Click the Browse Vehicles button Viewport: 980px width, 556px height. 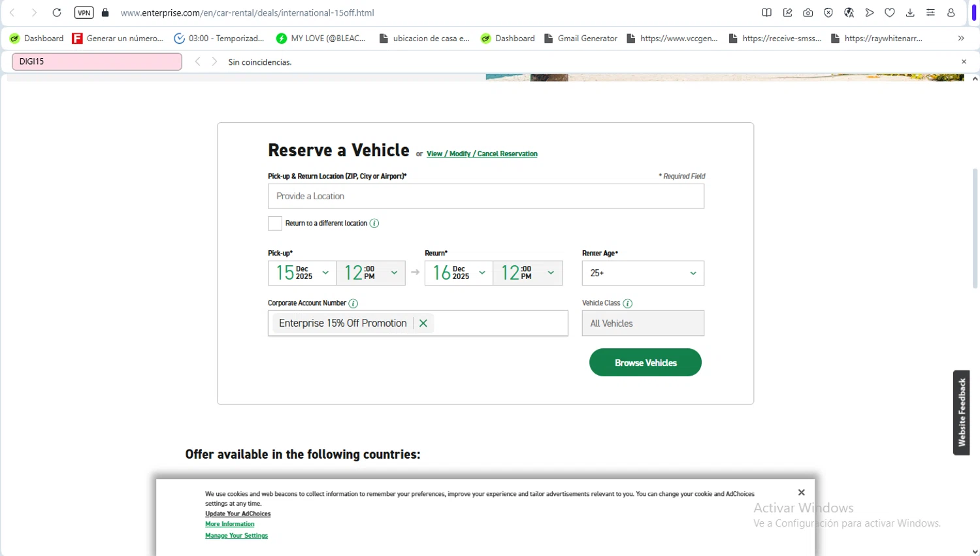point(645,363)
